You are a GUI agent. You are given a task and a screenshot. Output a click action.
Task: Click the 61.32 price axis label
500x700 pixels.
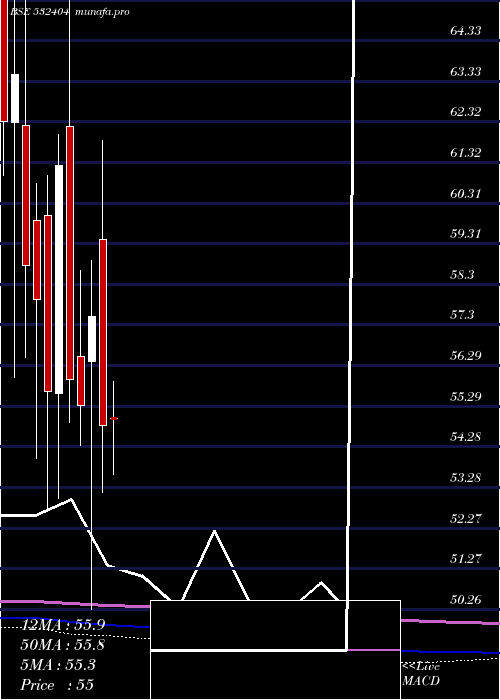tap(466, 153)
